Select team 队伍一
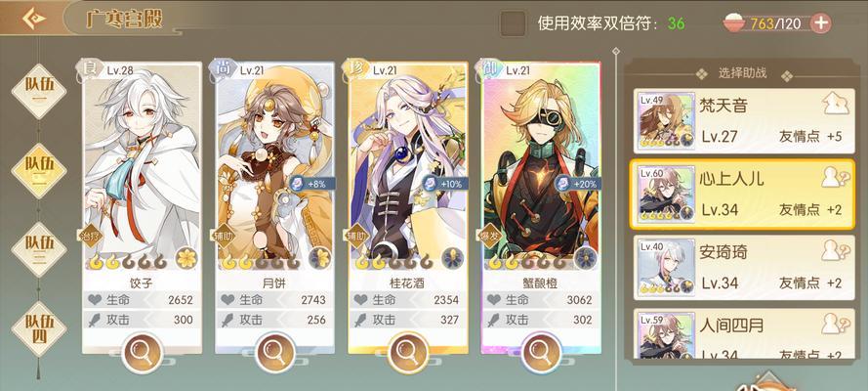The width and height of the screenshot is (868, 391). (39, 91)
